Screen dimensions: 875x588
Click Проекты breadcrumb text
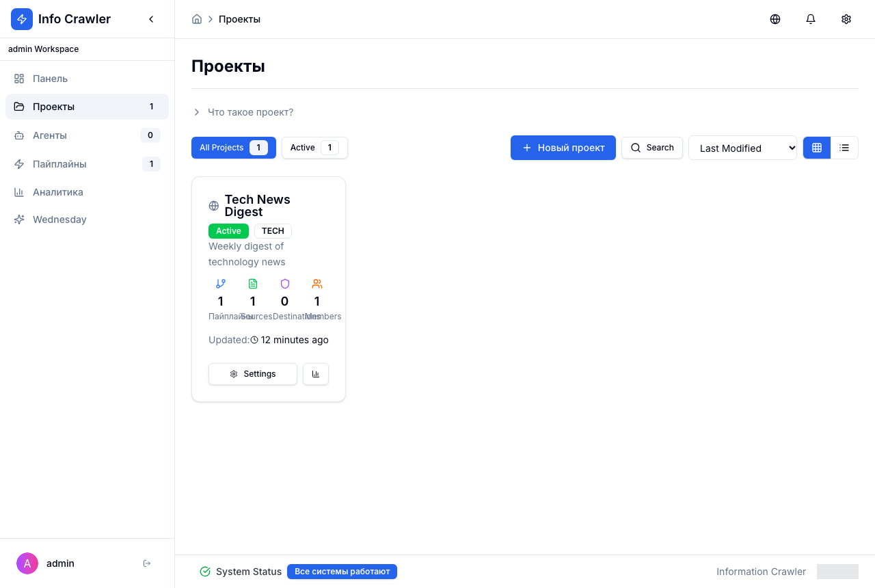[x=239, y=19]
